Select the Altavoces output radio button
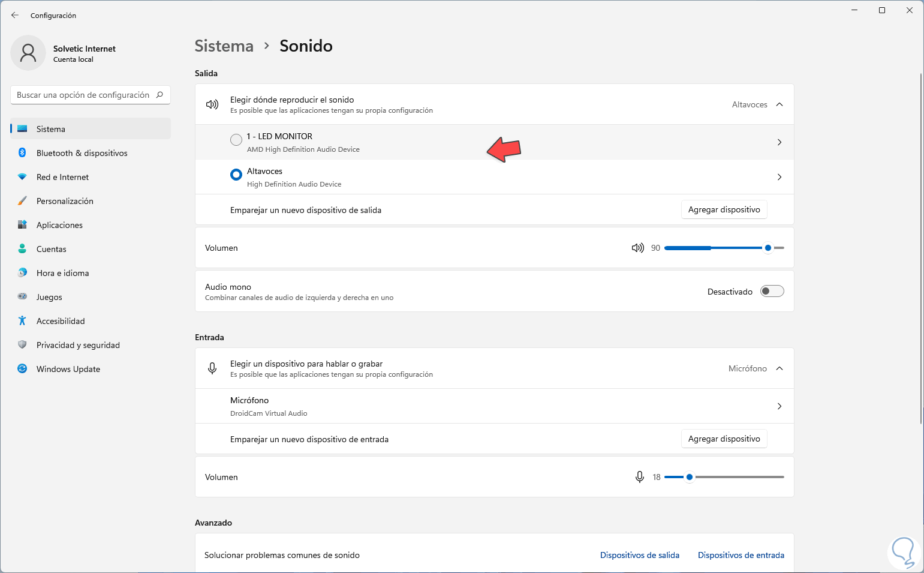The width and height of the screenshot is (924, 573). pos(236,175)
